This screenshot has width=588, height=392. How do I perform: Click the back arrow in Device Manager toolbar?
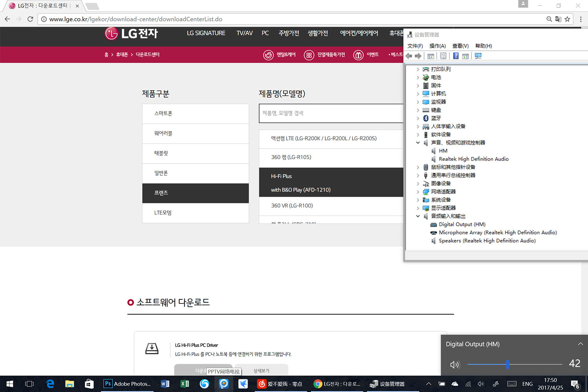[x=409, y=56]
